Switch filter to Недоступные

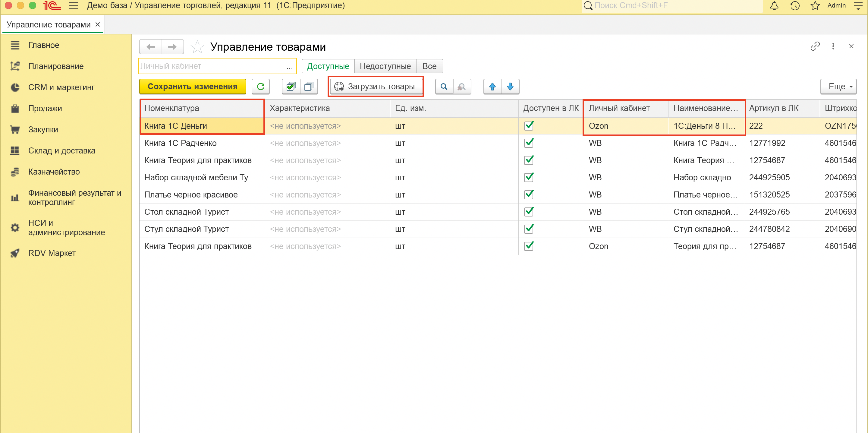[x=385, y=66]
